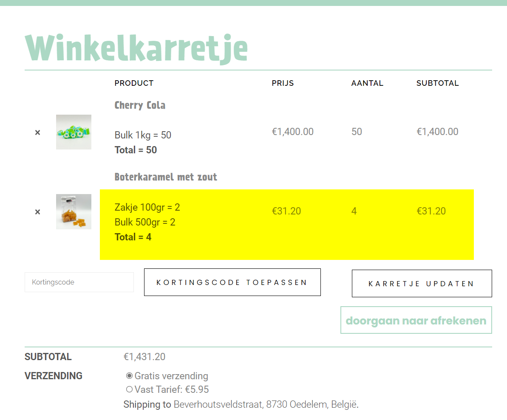The width and height of the screenshot is (507, 420).
Task: Open the Boterkaramel met zout product link
Action: pyautogui.click(x=166, y=177)
